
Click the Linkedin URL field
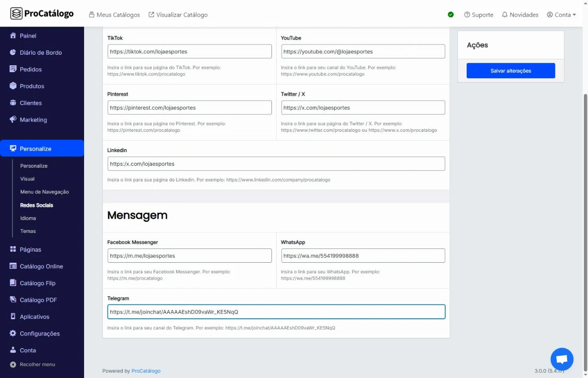(276, 164)
